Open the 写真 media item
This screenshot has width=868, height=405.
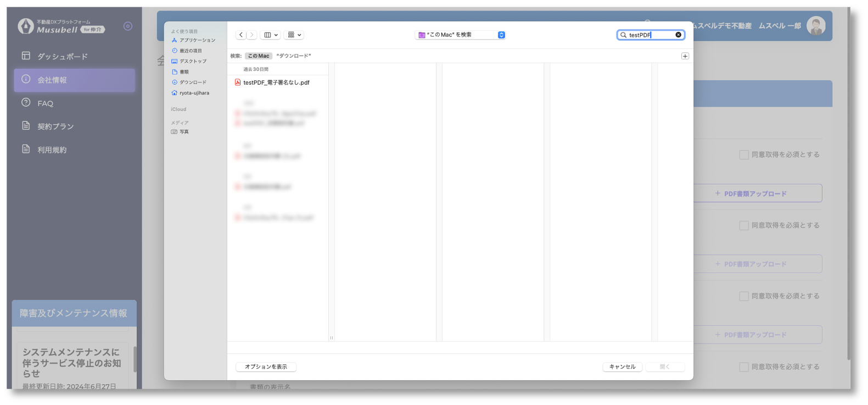tap(184, 132)
